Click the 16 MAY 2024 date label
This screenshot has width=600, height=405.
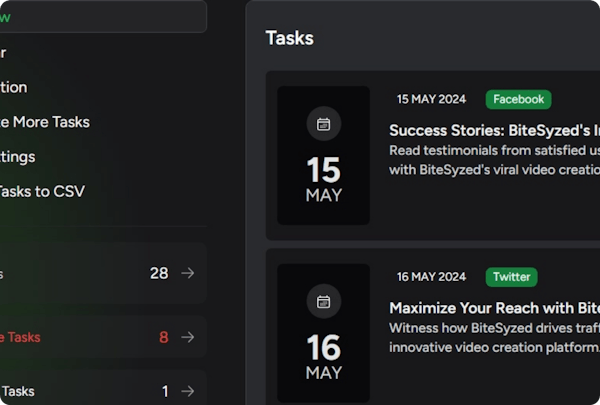pyautogui.click(x=431, y=277)
